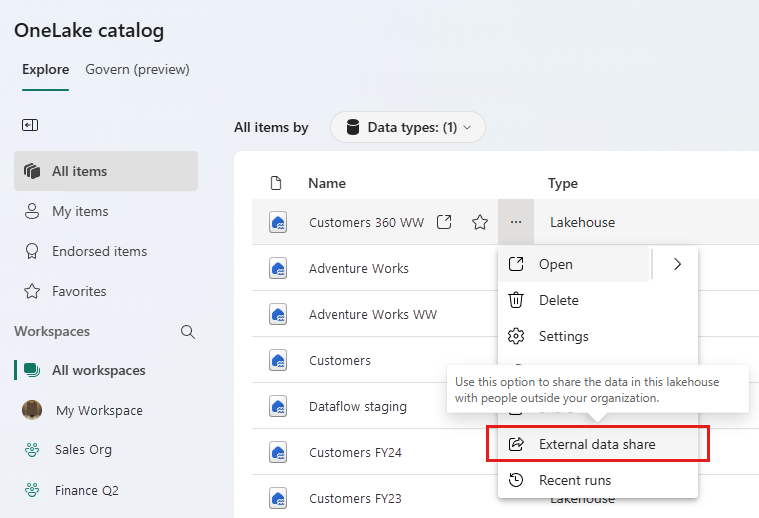759x518 pixels.
Task: Click the ellipsis more options button for Customers 360 WW
Action: [516, 222]
